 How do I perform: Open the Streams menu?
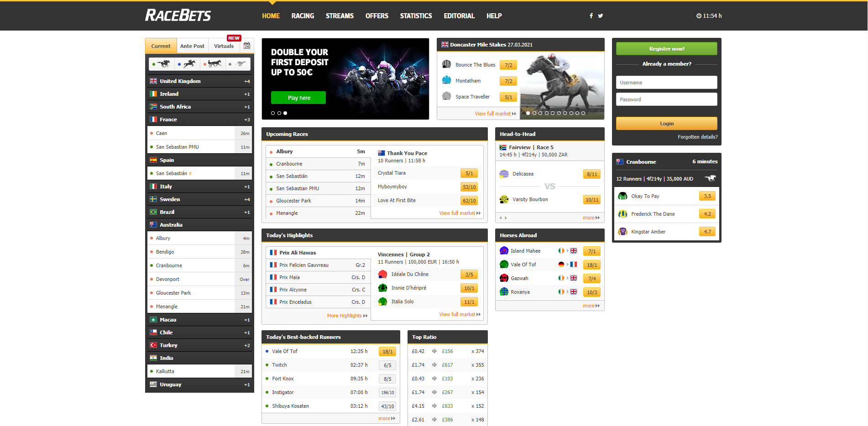[340, 16]
